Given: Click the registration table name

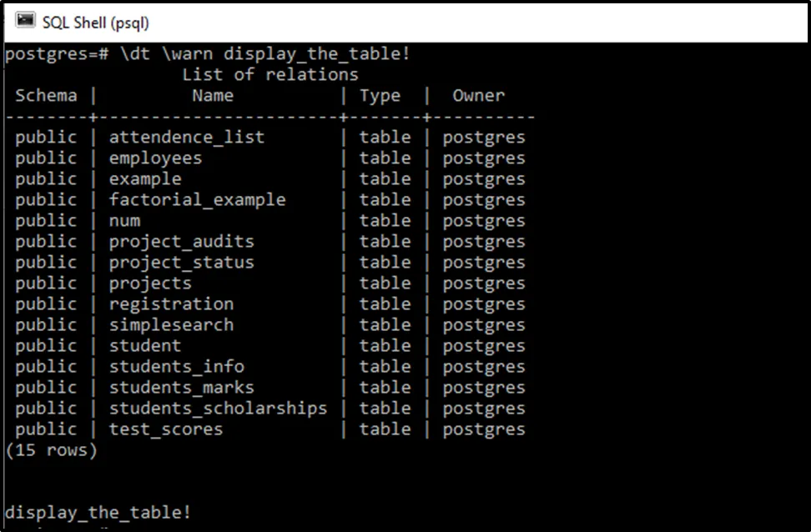Looking at the screenshot, I should pos(171,304).
